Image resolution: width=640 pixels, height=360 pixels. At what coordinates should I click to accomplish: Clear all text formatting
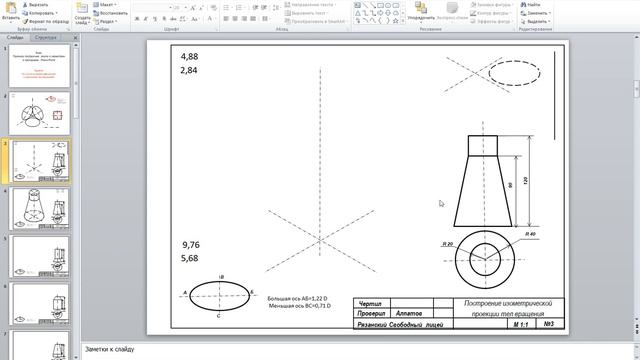[213, 8]
